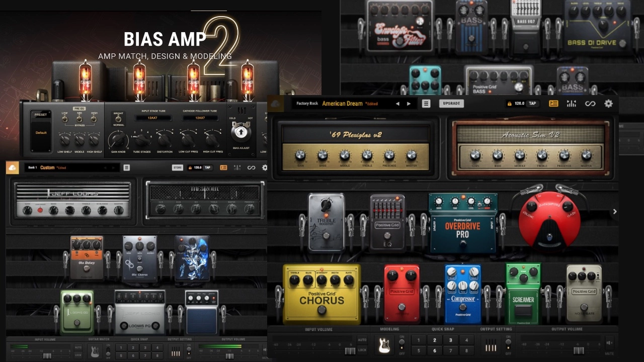
Task: Expand the pedalboard with the right chevron arrow
Action: 615,212
